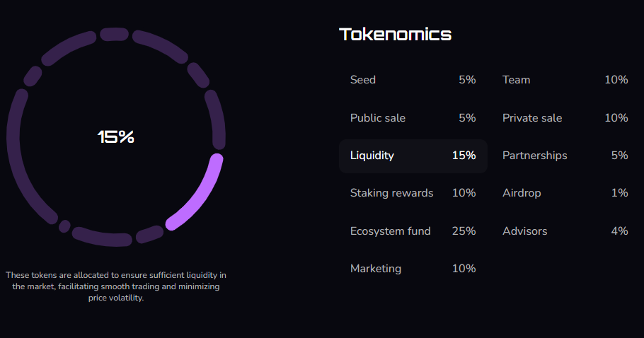644x338 pixels.
Task: Click the 4% value next to Advisors
Action: click(x=619, y=231)
